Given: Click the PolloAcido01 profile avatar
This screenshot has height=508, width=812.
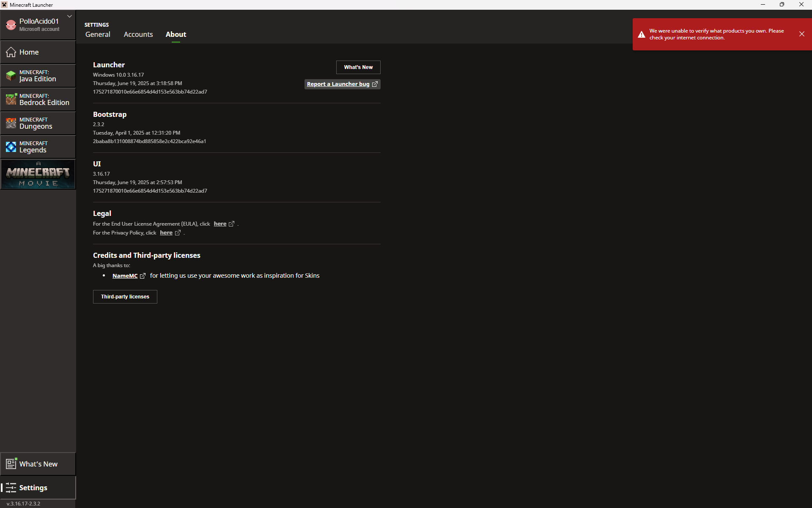Looking at the screenshot, I should [x=11, y=25].
